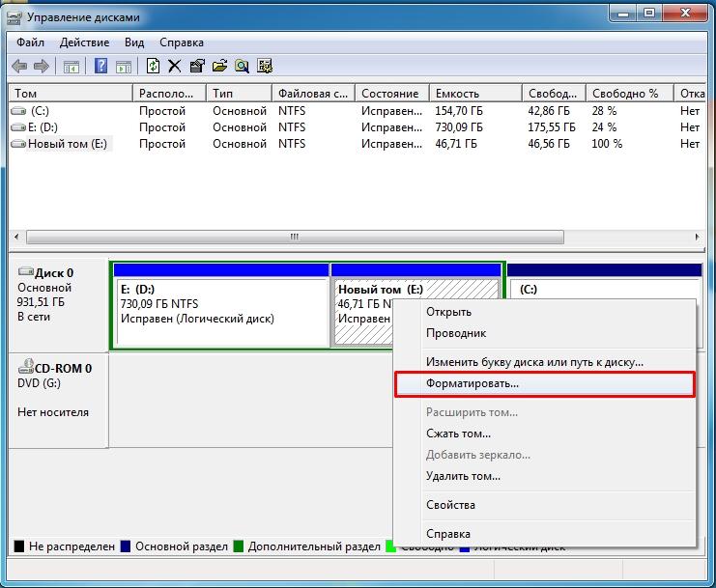This screenshot has width=716, height=588.
Task: Click the Refresh toolbar icon
Action: [153, 67]
